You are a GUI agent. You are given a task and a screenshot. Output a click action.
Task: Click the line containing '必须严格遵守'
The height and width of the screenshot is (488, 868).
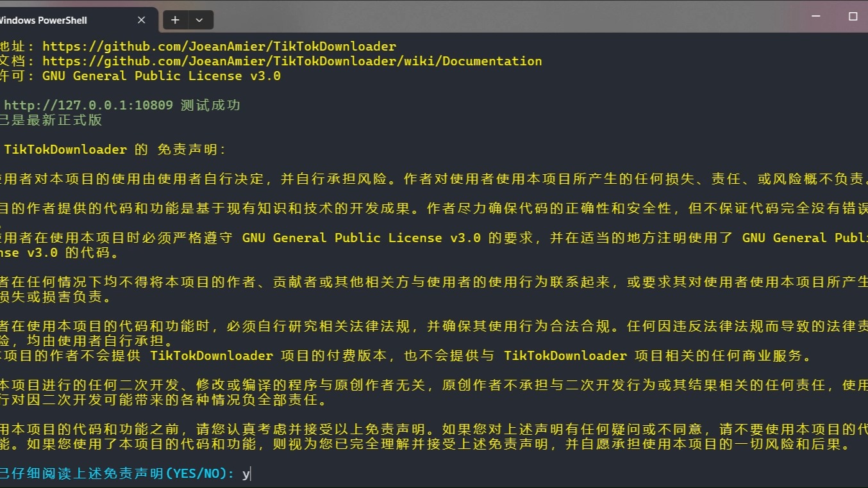[434, 238]
